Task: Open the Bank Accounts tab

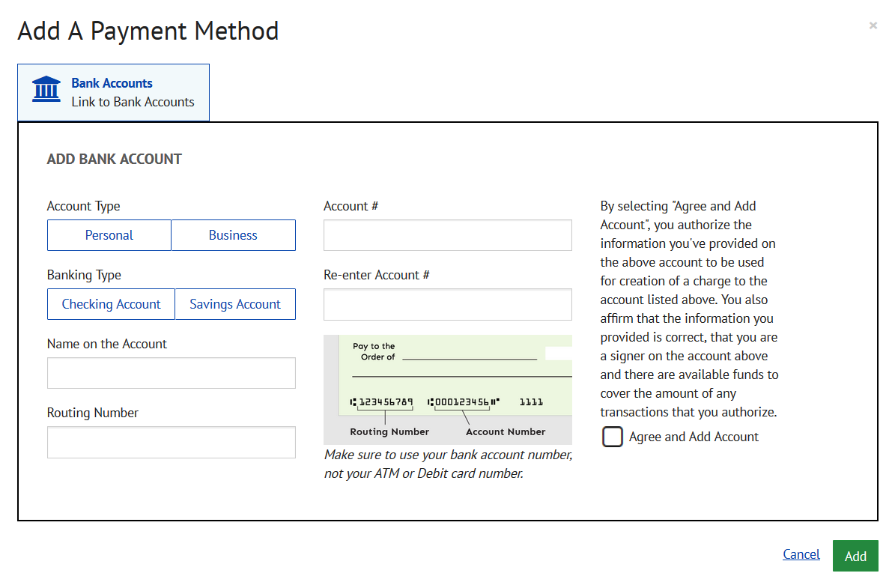Action: pos(114,92)
